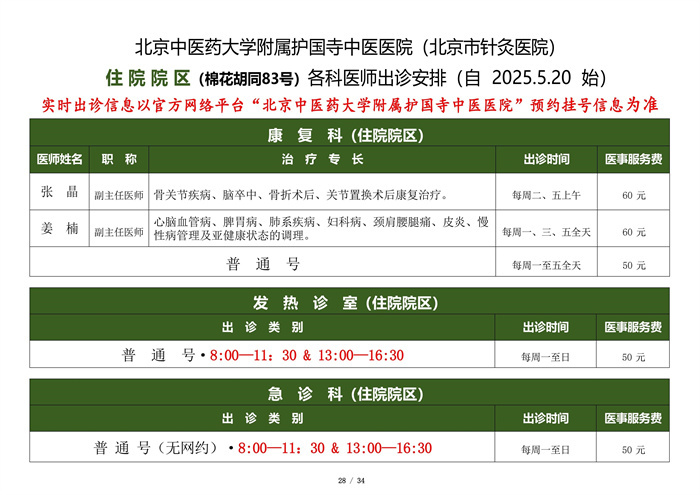Image resolution: width=700 pixels, height=495 pixels.
Task: Click 姜楠's specialty text 心脑血管病
Action: click(182, 222)
